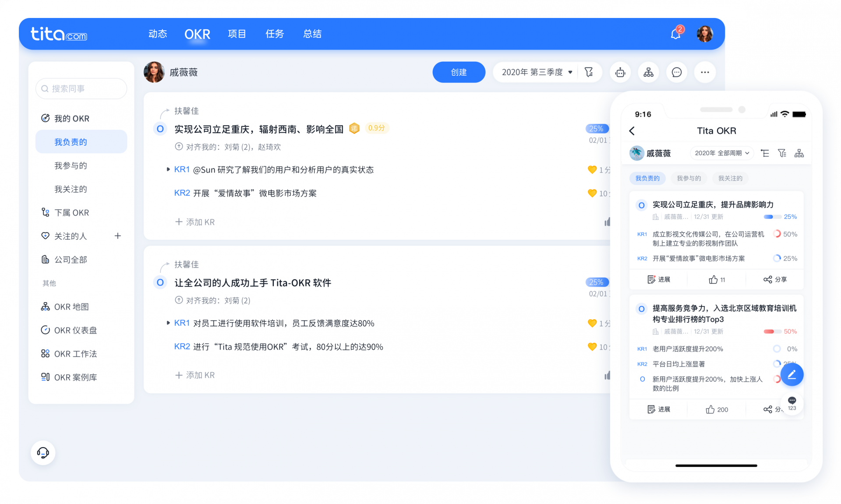
Task: Open the more options ellipsis button
Action: click(705, 72)
